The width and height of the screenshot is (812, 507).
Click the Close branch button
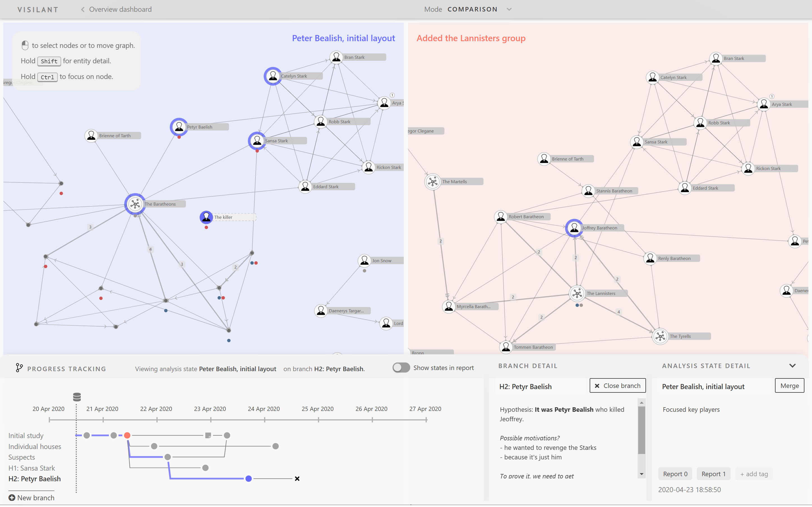coord(617,386)
